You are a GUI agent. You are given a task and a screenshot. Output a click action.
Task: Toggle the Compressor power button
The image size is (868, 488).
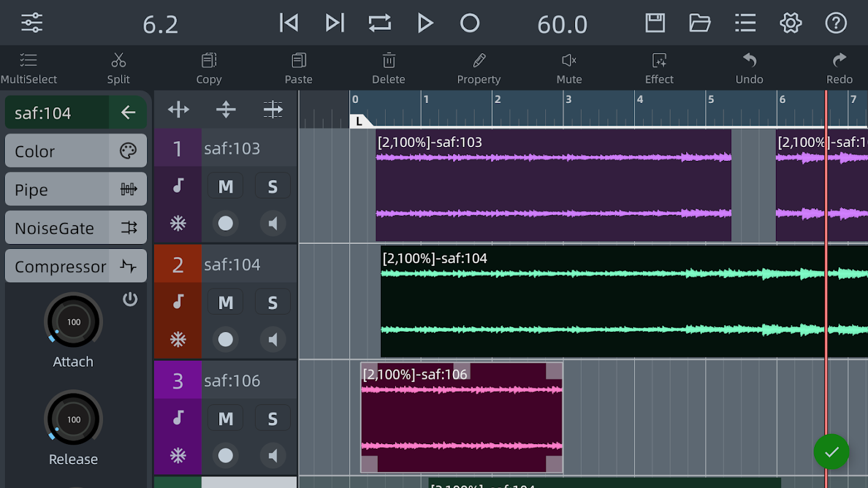point(130,300)
